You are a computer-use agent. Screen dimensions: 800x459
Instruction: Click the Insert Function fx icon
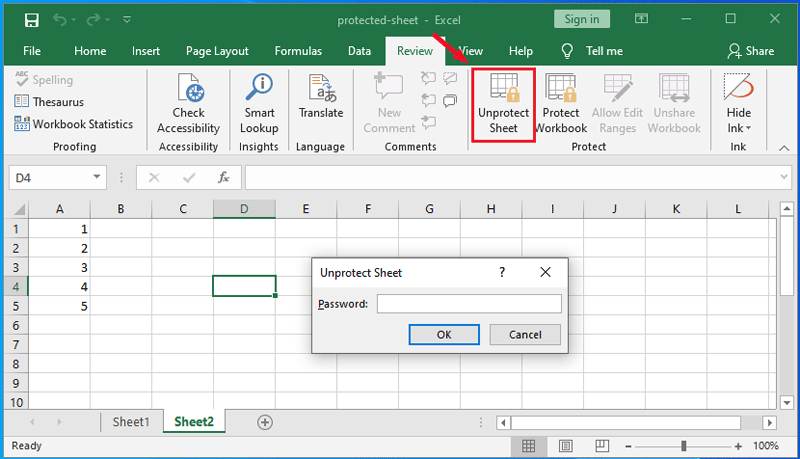point(223,177)
